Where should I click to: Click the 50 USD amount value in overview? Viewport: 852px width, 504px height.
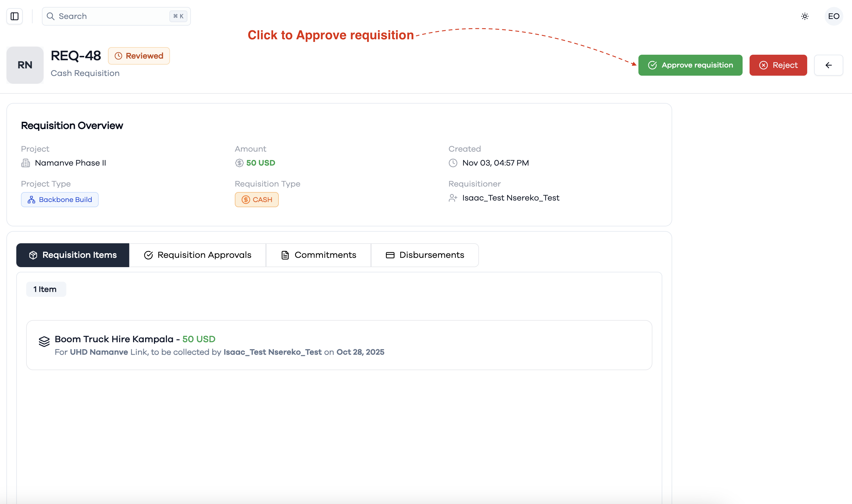(x=261, y=163)
